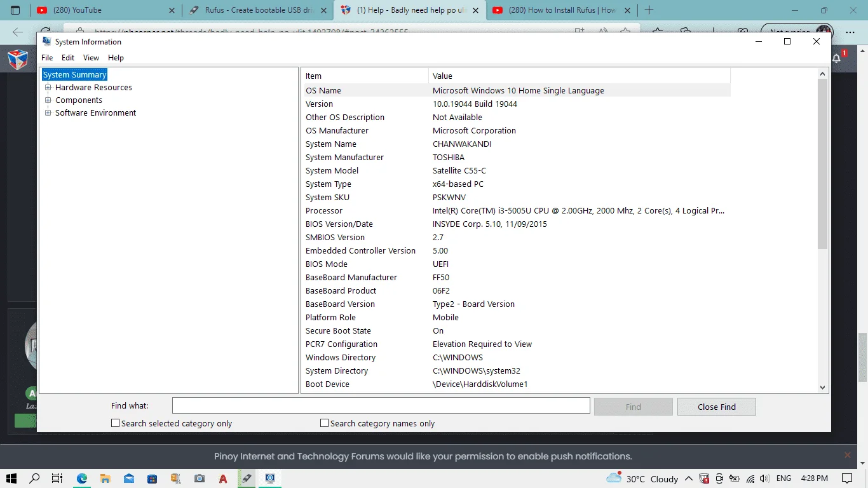Open Task View on the taskbar
This screenshot has width=868, height=488.
57,478
